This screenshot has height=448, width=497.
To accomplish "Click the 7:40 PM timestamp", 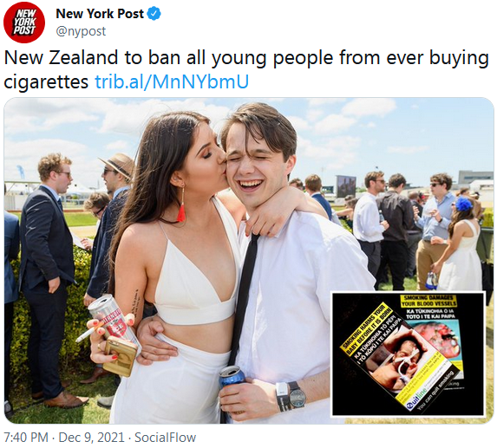I will (26, 438).
